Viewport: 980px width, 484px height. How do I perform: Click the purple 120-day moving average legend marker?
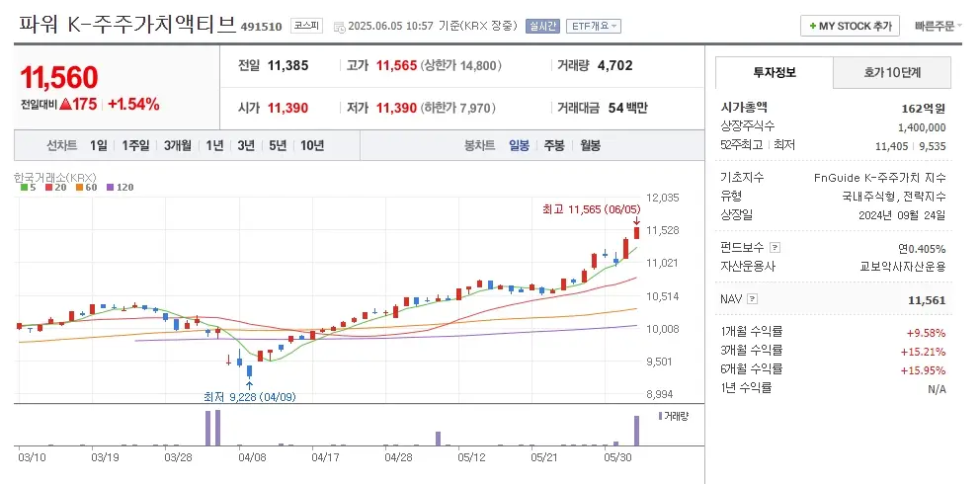110,187
